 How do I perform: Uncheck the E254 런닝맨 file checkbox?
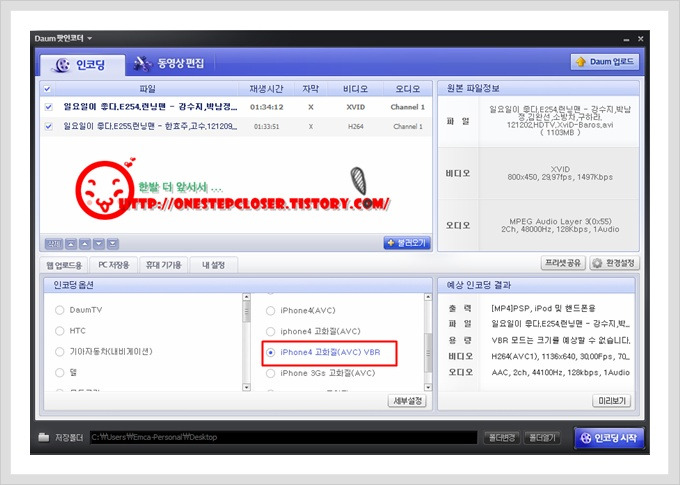[49, 107]
